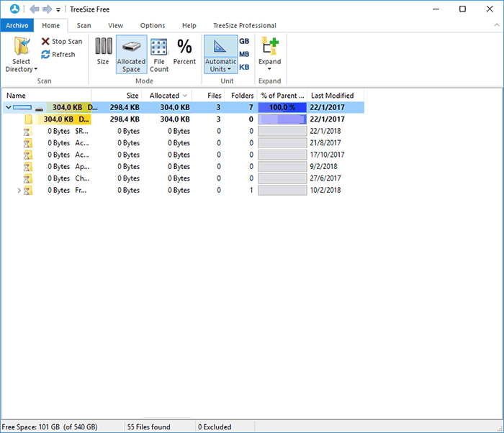Viewport: 504px width, 433px height.
Task: Select the 304,0 KB D... folder icon
Action: point(29,119)
